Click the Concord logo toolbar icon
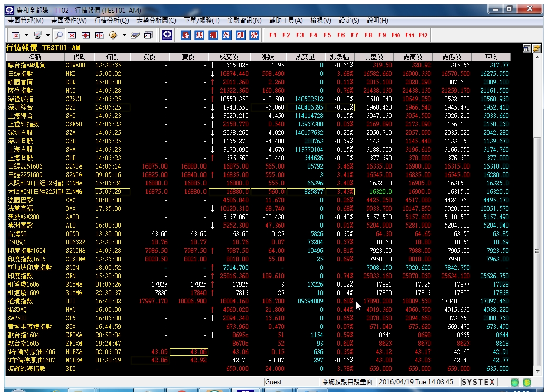 pyautogui.click(x=168, y=35)
